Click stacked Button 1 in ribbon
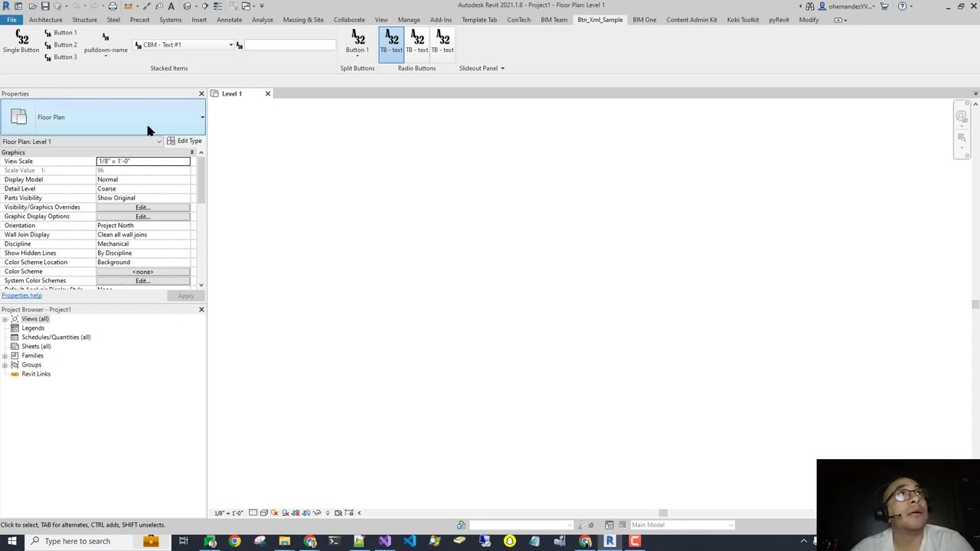980x551 pixels. coord(60,33)
